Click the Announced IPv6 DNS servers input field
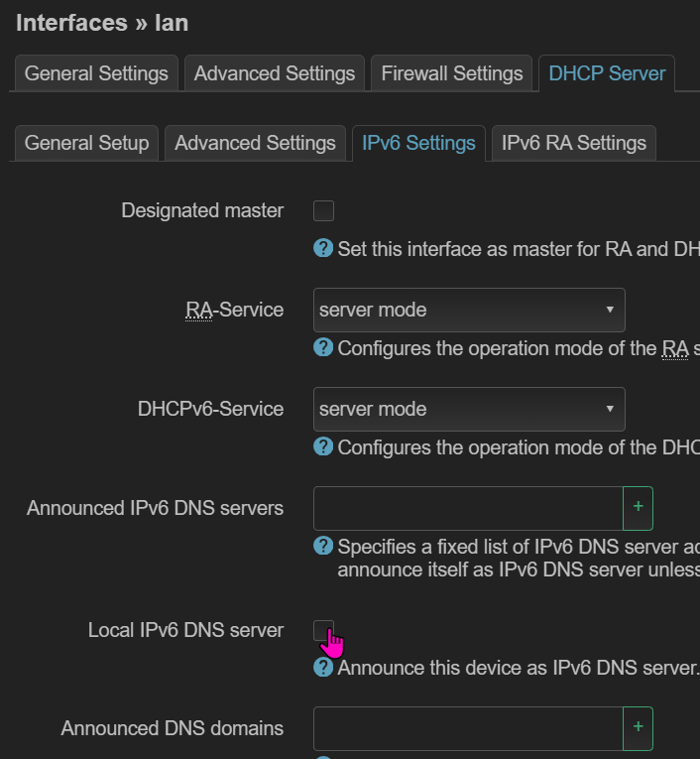700x759 pixels. (468, 508)
